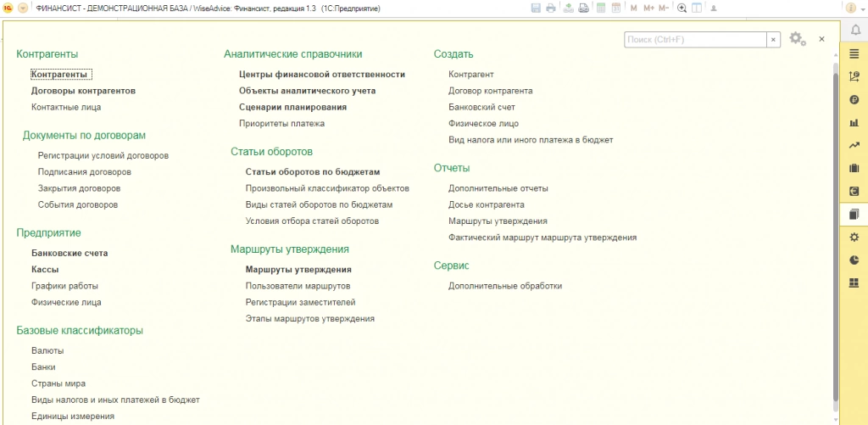Click the user profile icon in title bar
The width and height of the screenshot is (868, 425).
714,8
